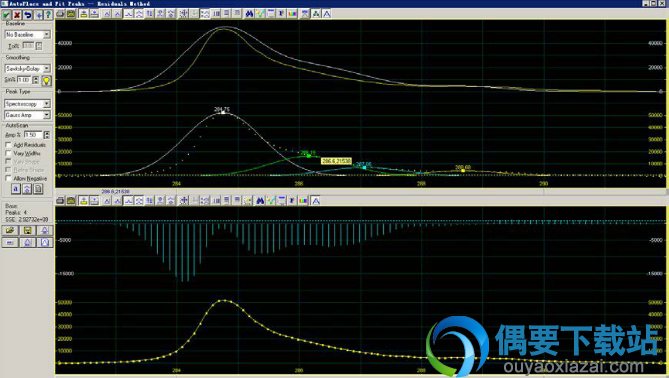This screenshot has width=669, height=378.
Task: Click the binoculars icon in top toolbar
Action: tap(250, 14)
